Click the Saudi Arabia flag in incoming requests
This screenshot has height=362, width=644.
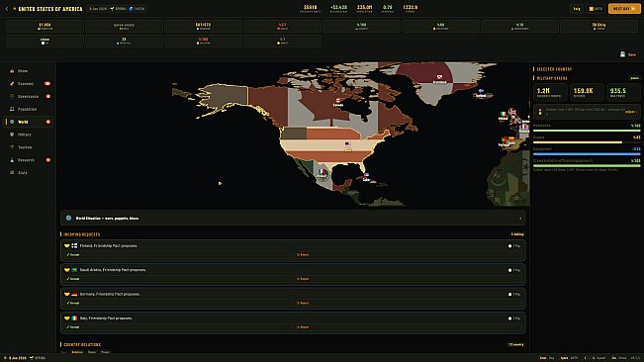coord(74,270)
